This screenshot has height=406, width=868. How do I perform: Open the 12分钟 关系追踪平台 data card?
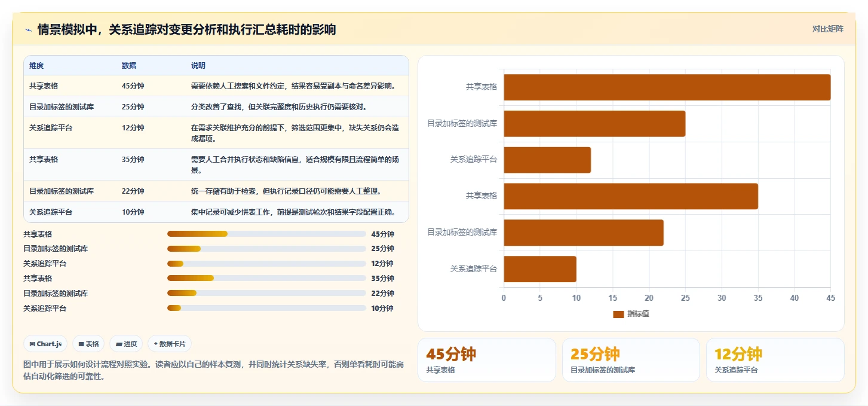coord(775,360)
